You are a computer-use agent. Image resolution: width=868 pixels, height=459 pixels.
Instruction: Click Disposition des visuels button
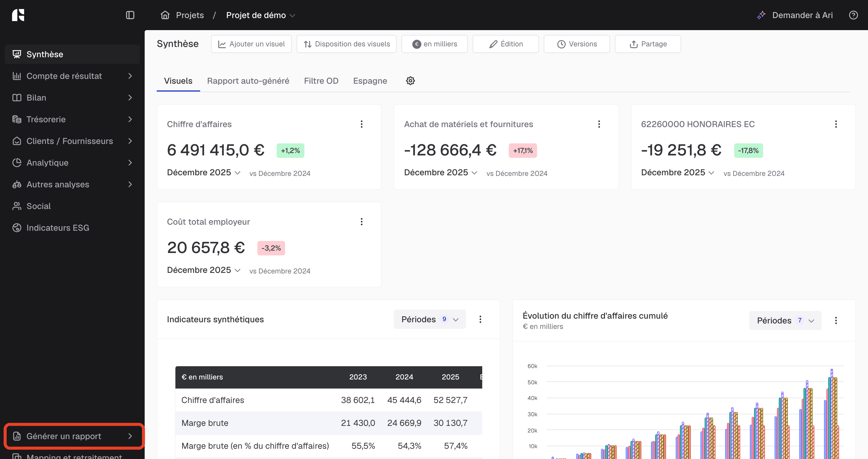click(x=346, y=44)
